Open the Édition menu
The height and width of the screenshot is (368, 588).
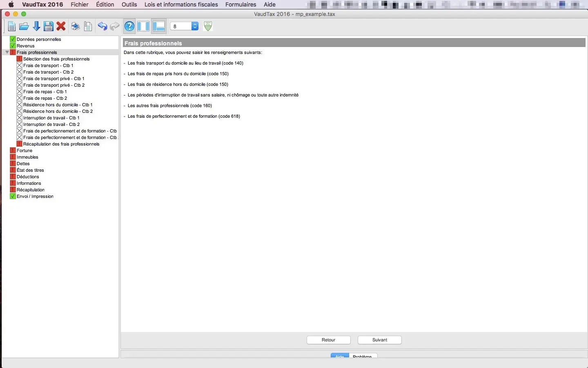pyautogui.click(x=105, y=4)
